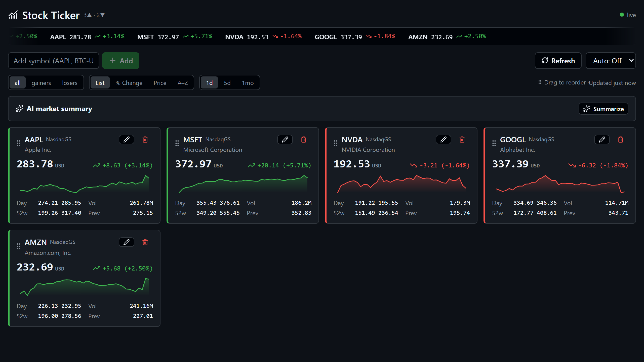Delete the MSFT card via trash icon

(304, 140)
